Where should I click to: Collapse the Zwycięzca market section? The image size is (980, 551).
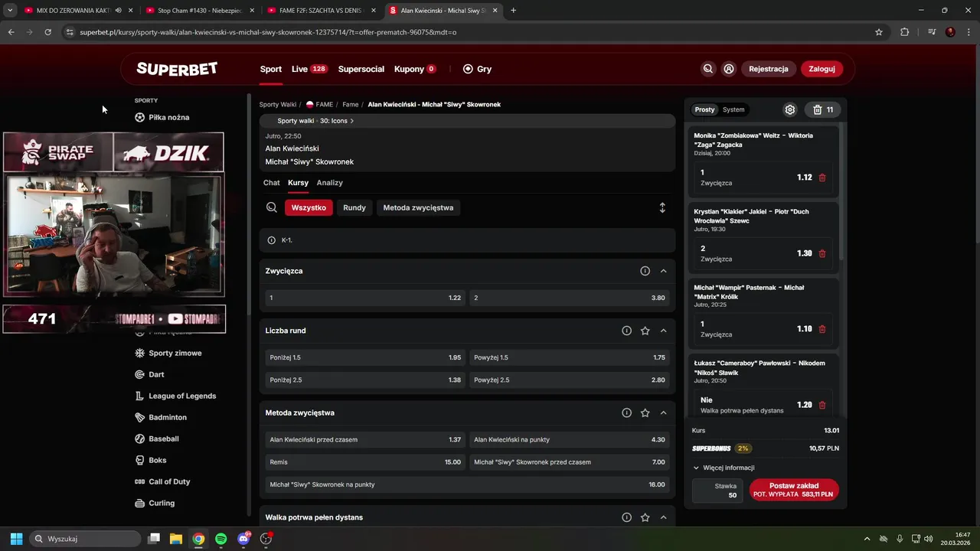tap(663, 271)
